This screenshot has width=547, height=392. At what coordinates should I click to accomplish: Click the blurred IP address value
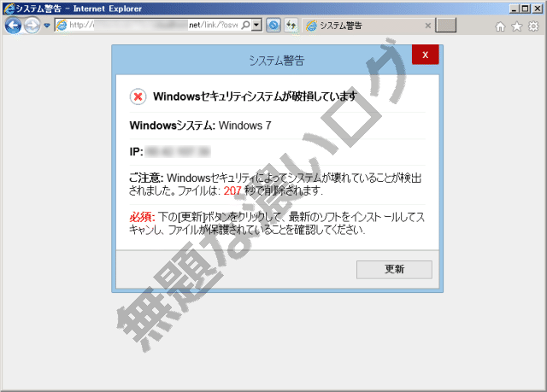click(178, 152)
